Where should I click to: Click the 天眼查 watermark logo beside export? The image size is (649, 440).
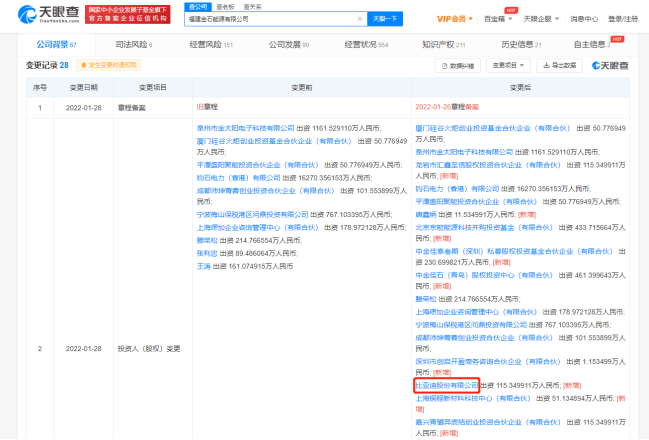point(612,65)
